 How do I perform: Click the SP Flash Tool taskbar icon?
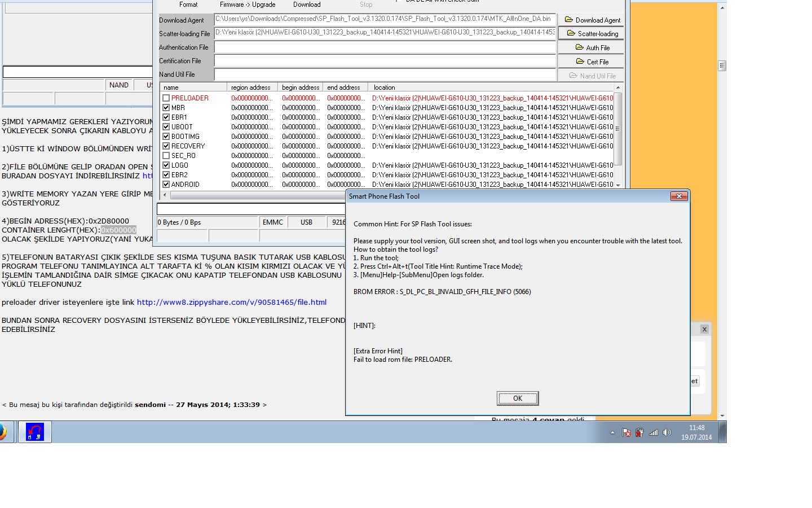35,432
